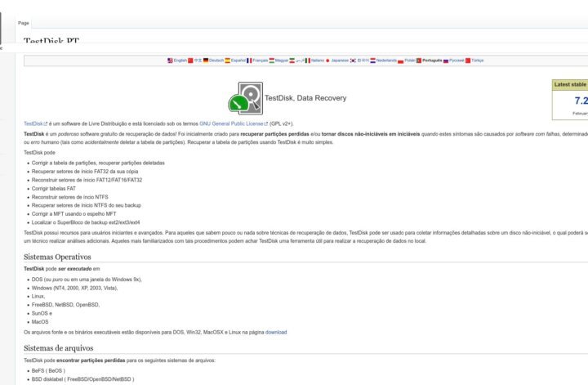Click the Portuguese flag icon
This screenshot has height=385, width=588.
(x=419, y=60)
